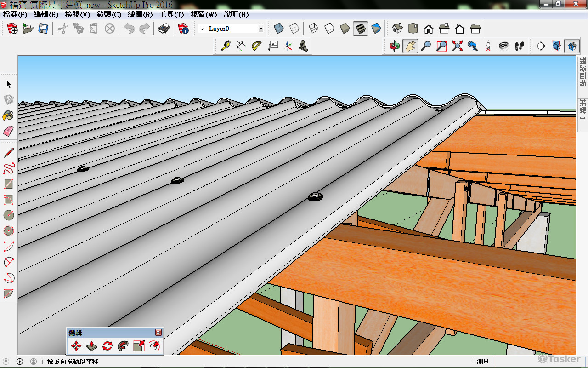Image resolution: width=588 pixels, height=368 pixels.
Task: Open the 檔案(F) menu
Action: [x=15, y=15]
